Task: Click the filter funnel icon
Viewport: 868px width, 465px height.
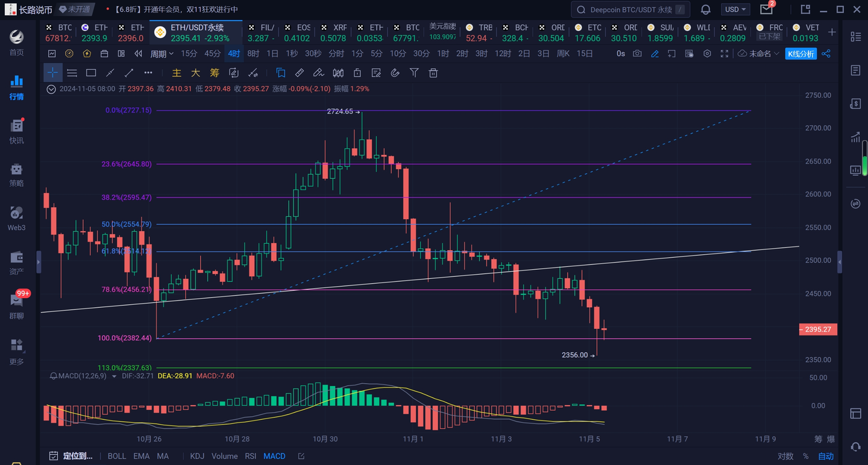Action: [x=414, y=73]
